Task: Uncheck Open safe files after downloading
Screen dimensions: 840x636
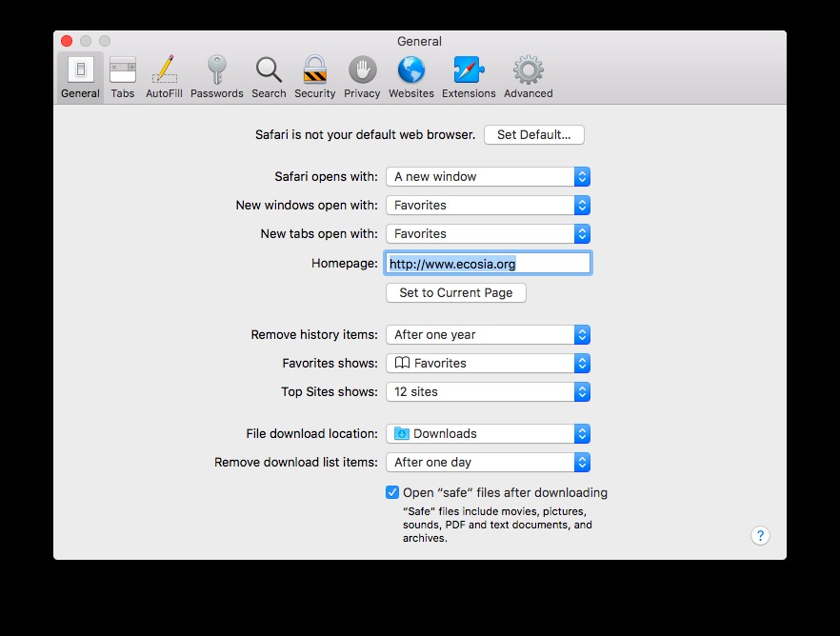Action: [x=392, y=492]
